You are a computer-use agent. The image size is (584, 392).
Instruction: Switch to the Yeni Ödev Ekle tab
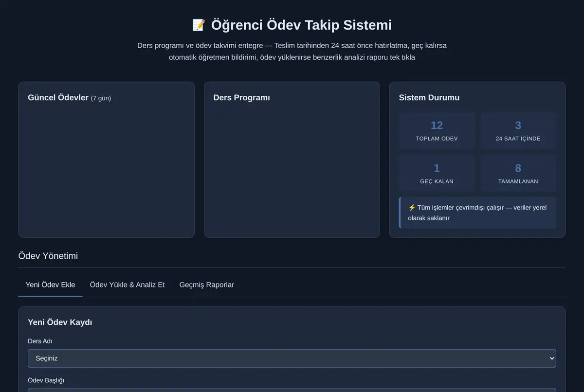coord(50,285)
